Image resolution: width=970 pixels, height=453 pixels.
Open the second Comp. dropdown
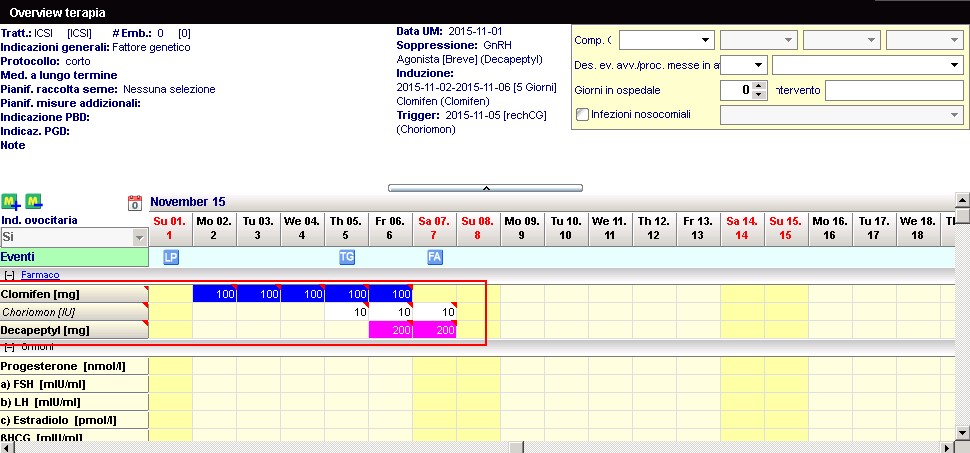[x=759, y=40]
